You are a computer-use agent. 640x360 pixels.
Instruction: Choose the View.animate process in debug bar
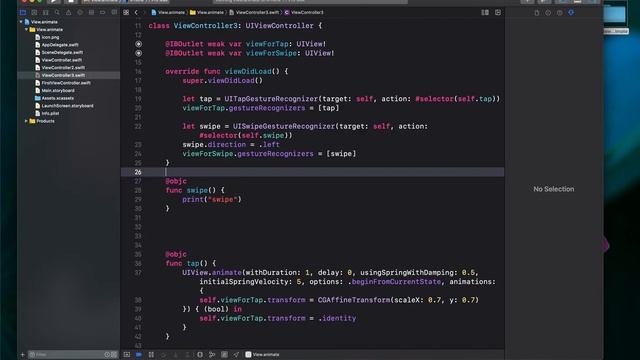click(262, 354)
